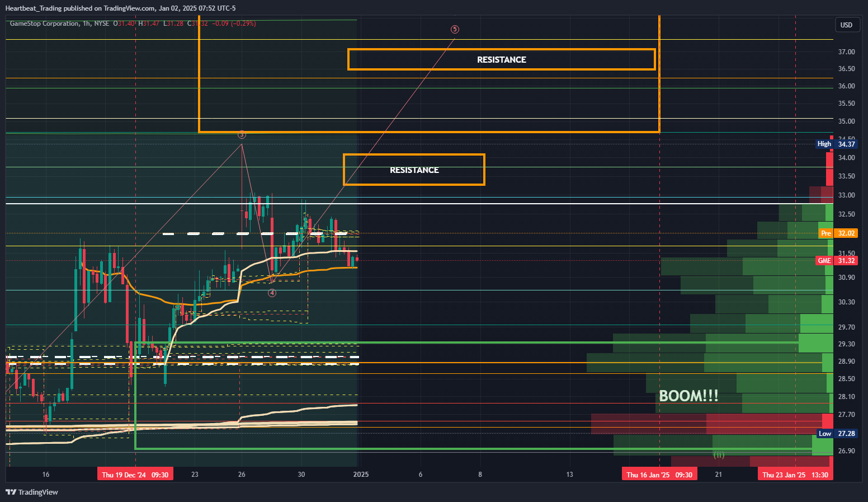This screenshot has width=868, height=502.
Task: Click the Thu 19 Dec '24 09:30 date marker
Action: point(135,475)
